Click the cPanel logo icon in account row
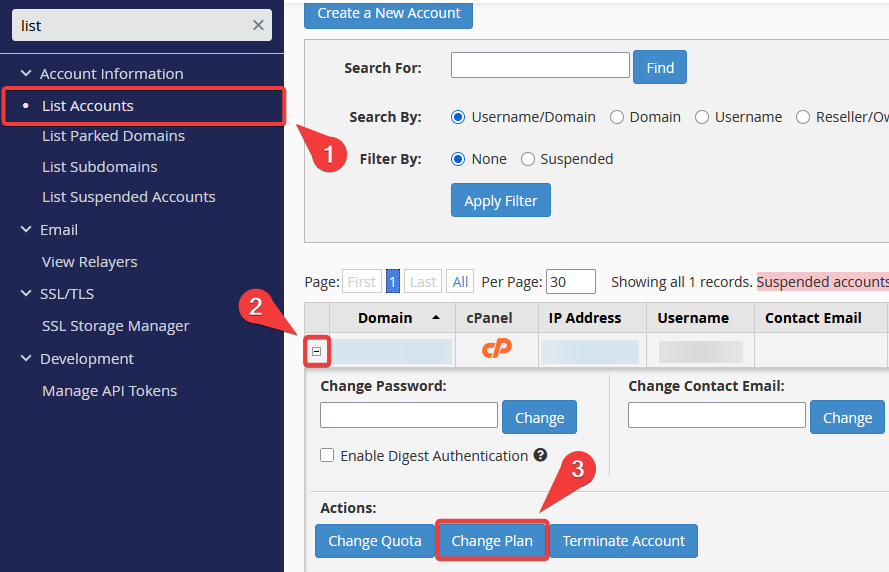This screenshot has width=889, height=572. (x=496, y=349)
